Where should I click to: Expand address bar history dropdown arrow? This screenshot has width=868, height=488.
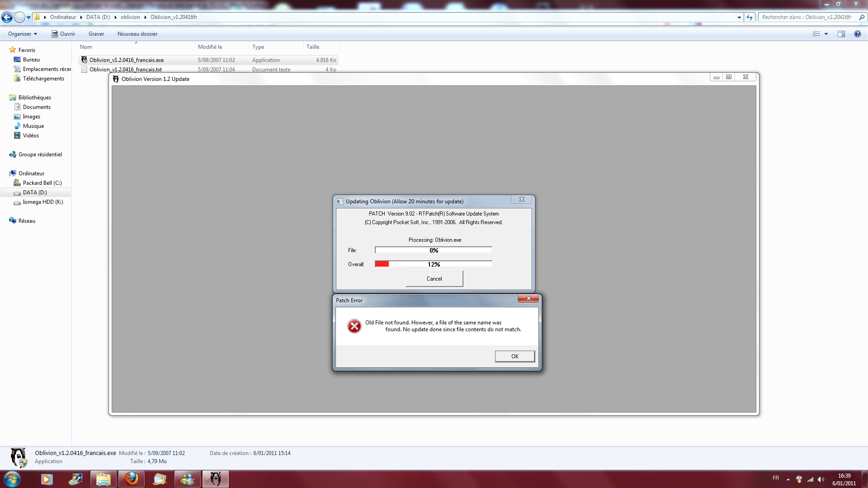739,17
